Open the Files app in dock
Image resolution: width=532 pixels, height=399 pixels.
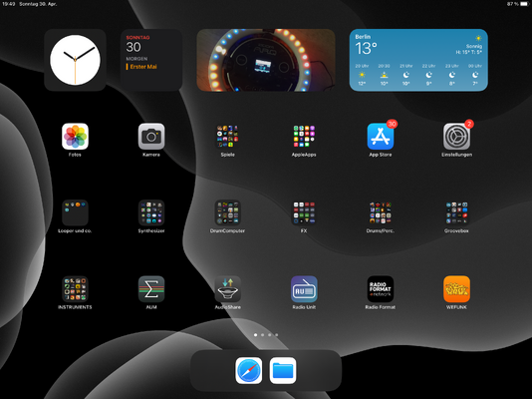283,370
